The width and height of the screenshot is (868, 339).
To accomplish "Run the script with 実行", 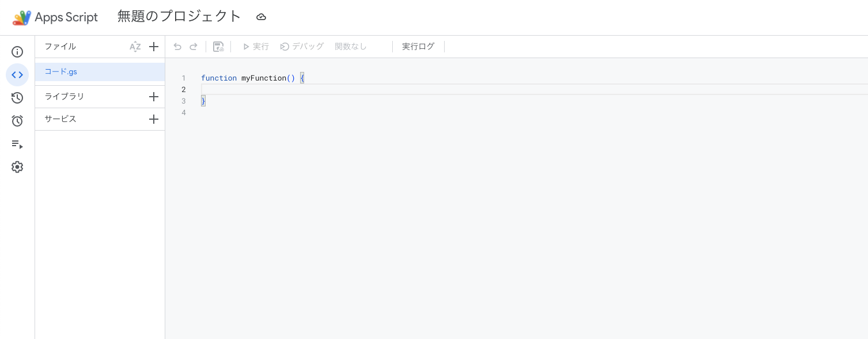I will (256, 47).
